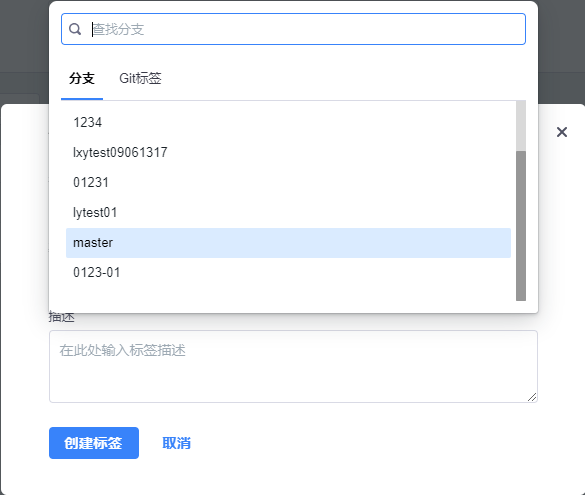Click the branch list scrollbar thumb
Screen dimensions: 585x495
(x=521, y=226)
